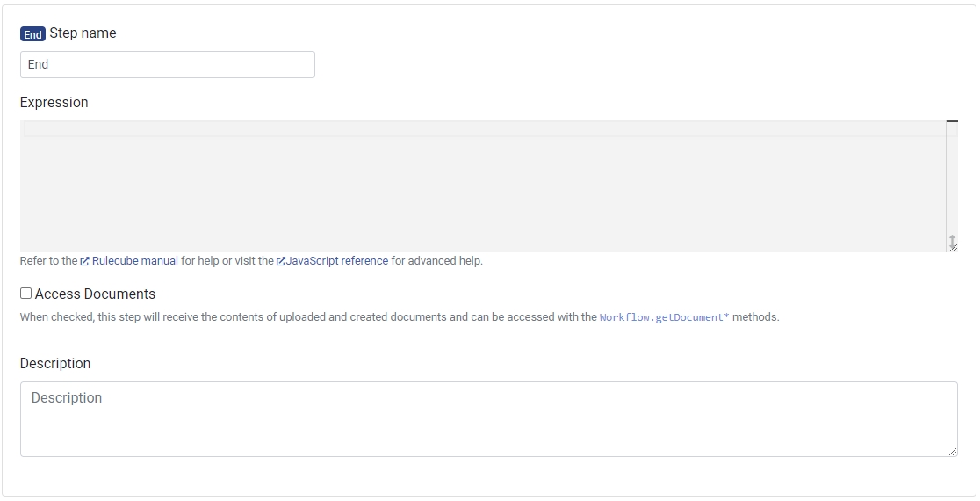Click inside the Description text area
980x501 pixels.
(x=488, y=419)
